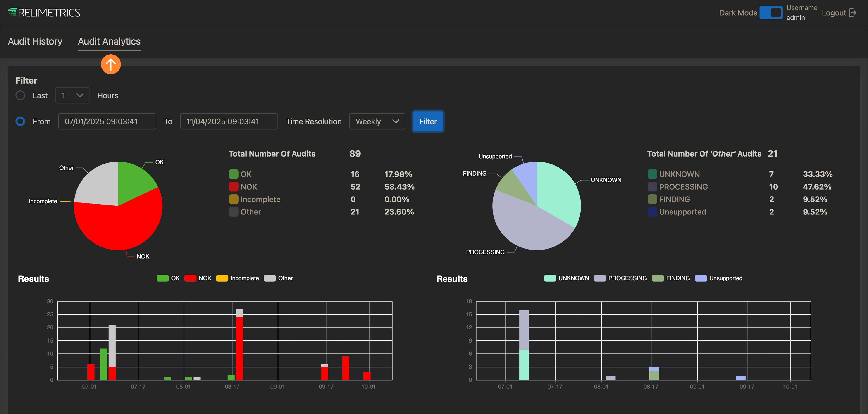Viewport: 868px width, 414px height.
Task: Click the orange up-arrow circle icon
Action: (x=110, y=64)
